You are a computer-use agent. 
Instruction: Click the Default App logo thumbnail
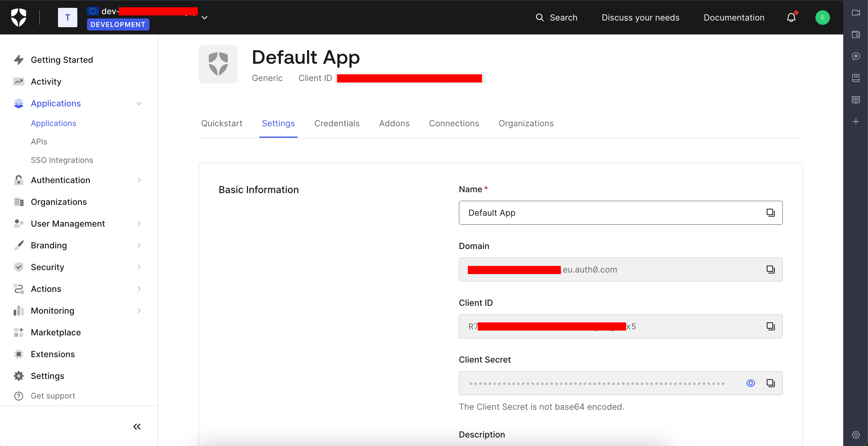click(218, 64)
